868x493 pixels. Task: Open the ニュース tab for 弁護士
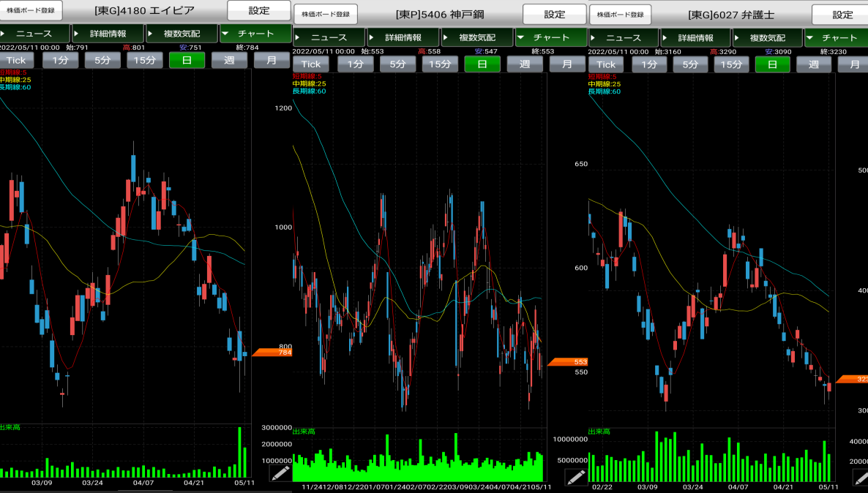(624, 38)
